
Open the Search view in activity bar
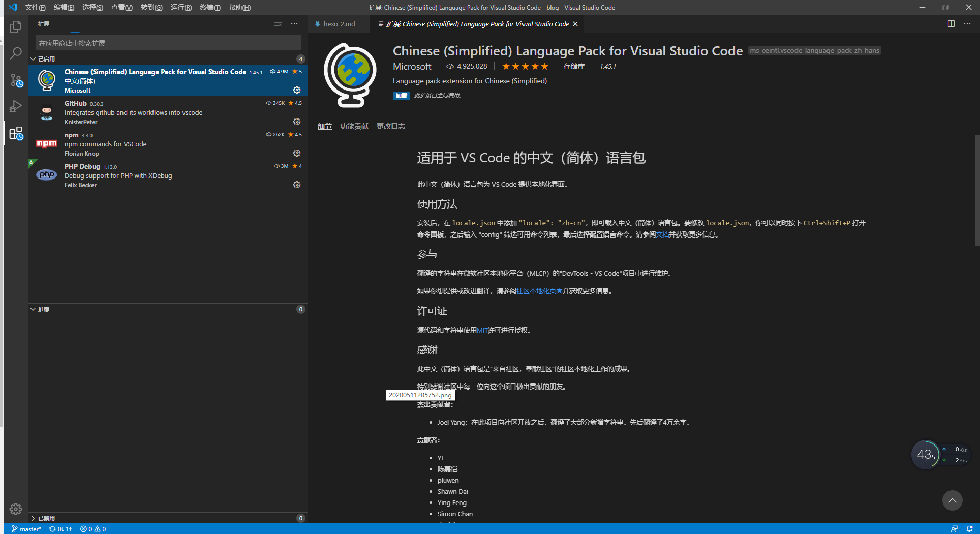16,53
